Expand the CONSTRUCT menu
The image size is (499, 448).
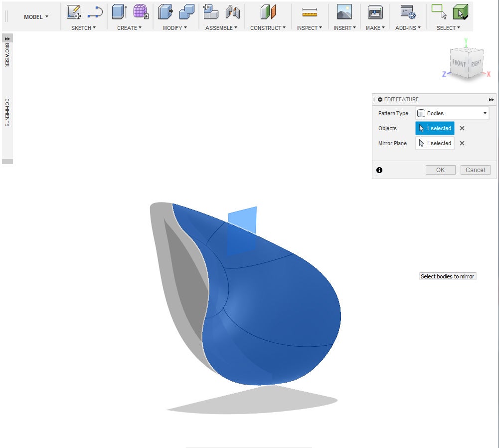[x=268, y=28]
